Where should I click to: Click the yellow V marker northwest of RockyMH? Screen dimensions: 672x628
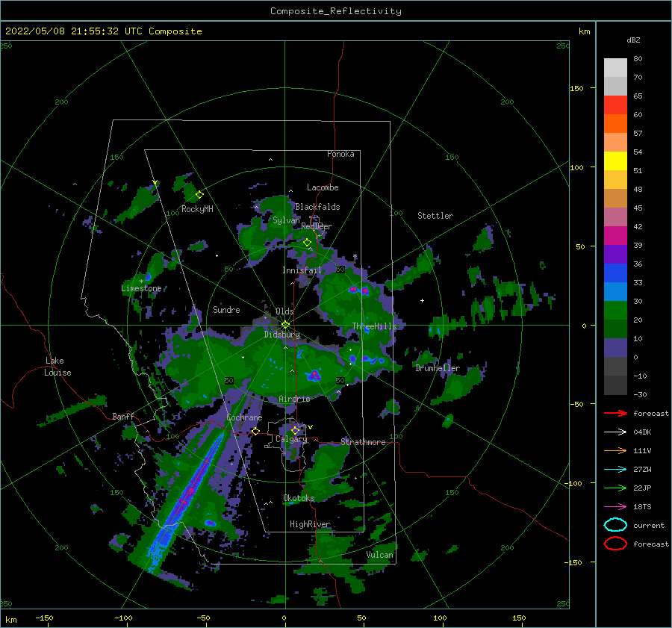tap(155, 183)
